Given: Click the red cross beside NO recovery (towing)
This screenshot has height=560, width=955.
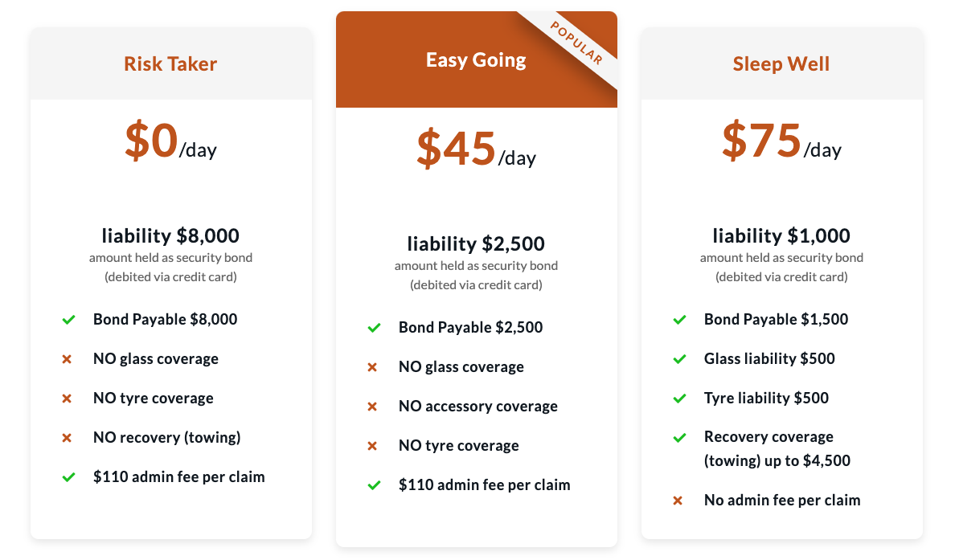Looking at the screenshot, I should 67,438.
